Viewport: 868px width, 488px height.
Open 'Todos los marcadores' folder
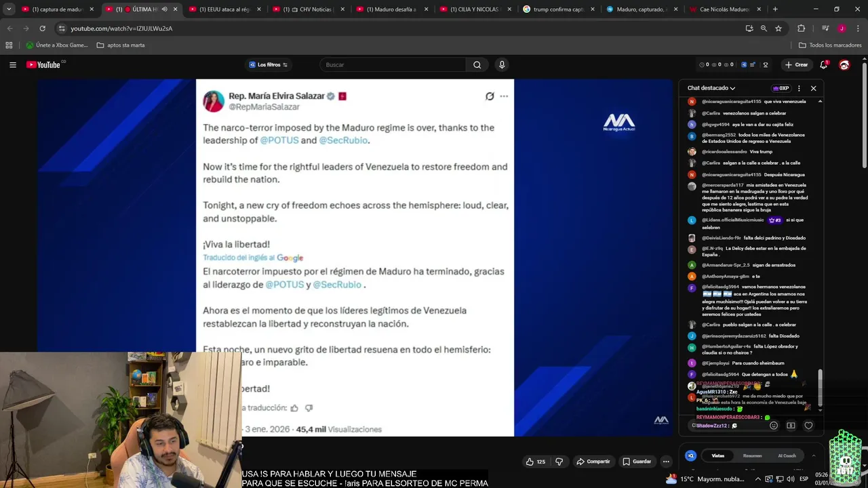pyautogui.click(x=830, y=45)
